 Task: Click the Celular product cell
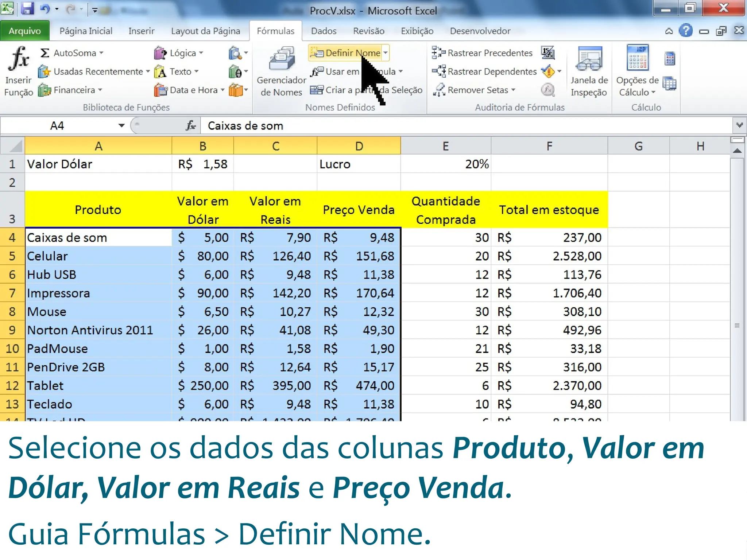click(98, 256)
